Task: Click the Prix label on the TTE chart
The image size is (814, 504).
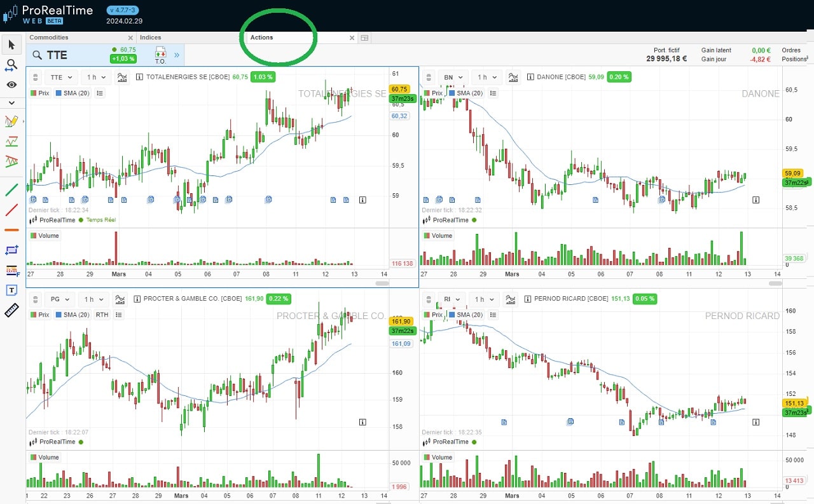Action: tap(39, 93)
